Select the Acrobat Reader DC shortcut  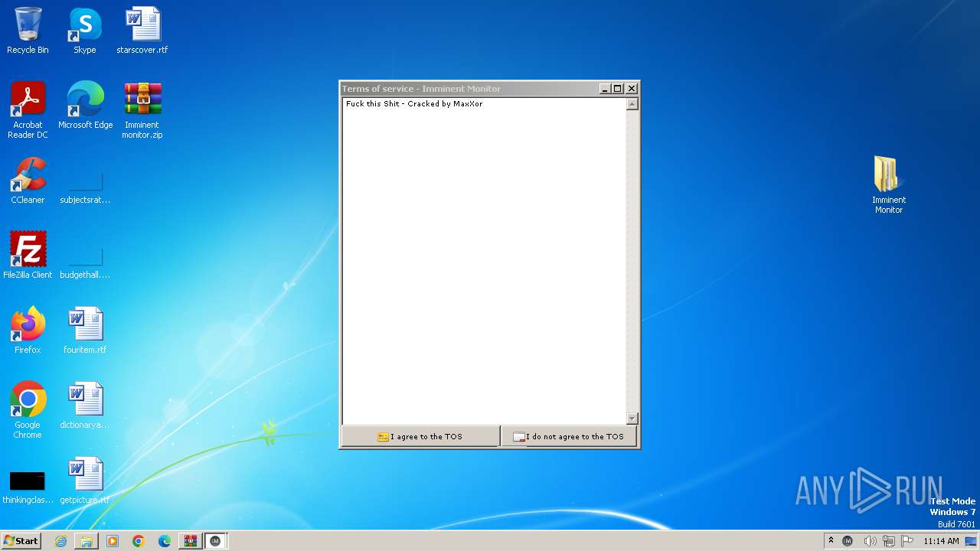coord(28,111)
